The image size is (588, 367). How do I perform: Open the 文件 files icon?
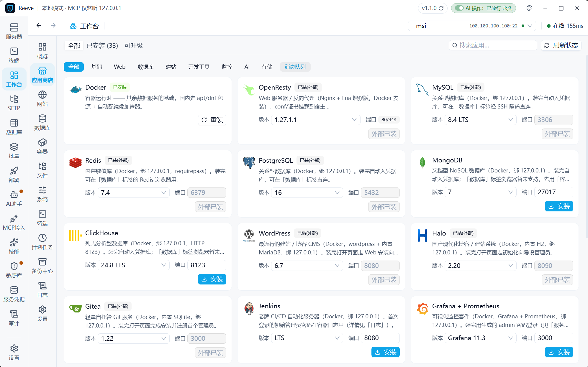coord(42,170)
